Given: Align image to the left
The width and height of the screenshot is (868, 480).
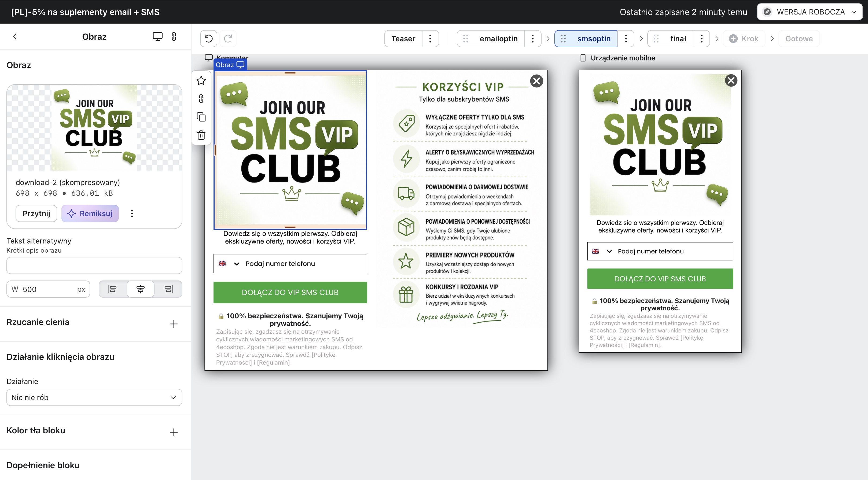Looking at the screenshot, I should click(112, 289).
